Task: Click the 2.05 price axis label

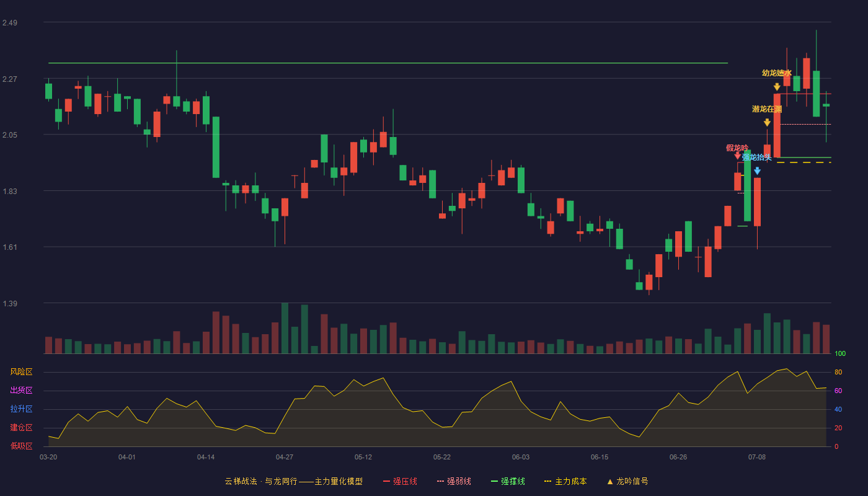Action: (10, 135)
